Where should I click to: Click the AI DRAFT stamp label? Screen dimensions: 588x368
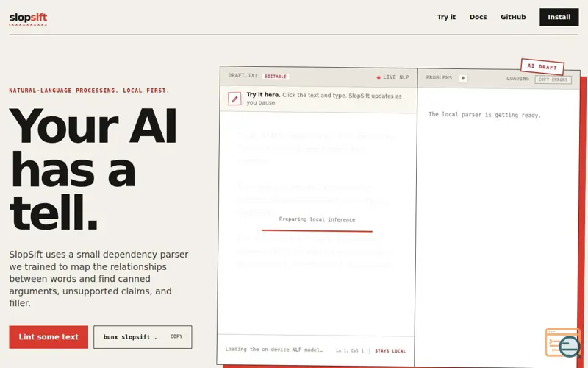(542, 66)
